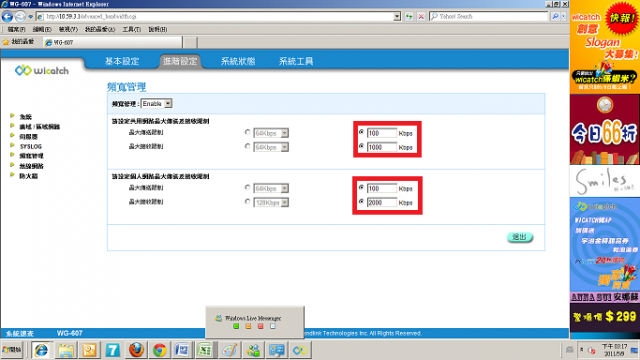640x360 pixels.
Task: Click the red button in the Messenger preview
Action: coord(260,326)
